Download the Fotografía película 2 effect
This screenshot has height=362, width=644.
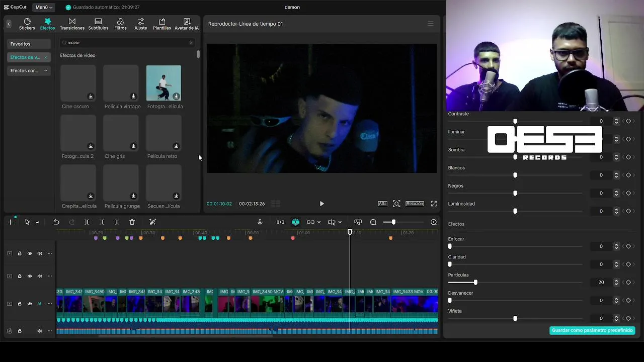(91, 146)
